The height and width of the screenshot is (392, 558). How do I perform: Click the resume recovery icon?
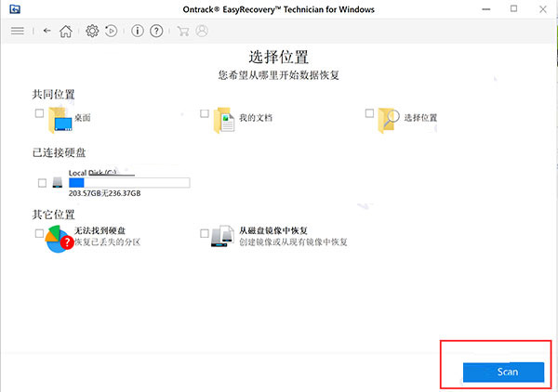click(111, 31)
